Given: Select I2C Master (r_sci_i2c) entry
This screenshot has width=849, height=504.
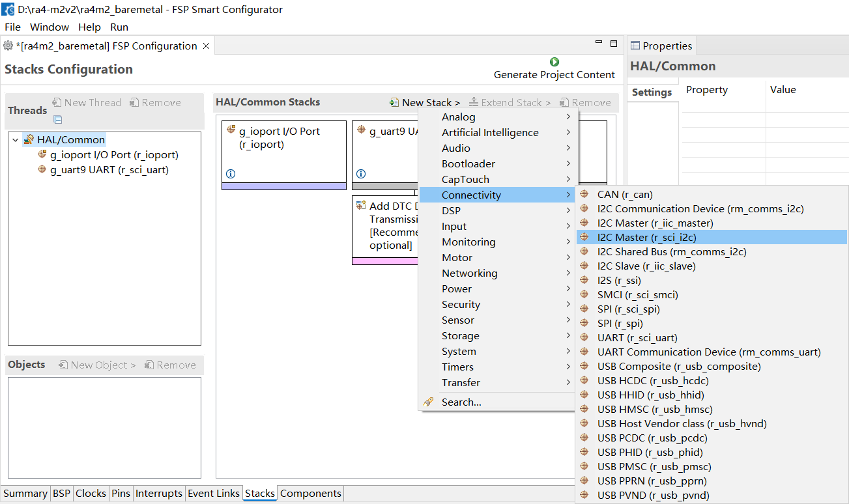Looking at the screenshot, I should [712, 237].
